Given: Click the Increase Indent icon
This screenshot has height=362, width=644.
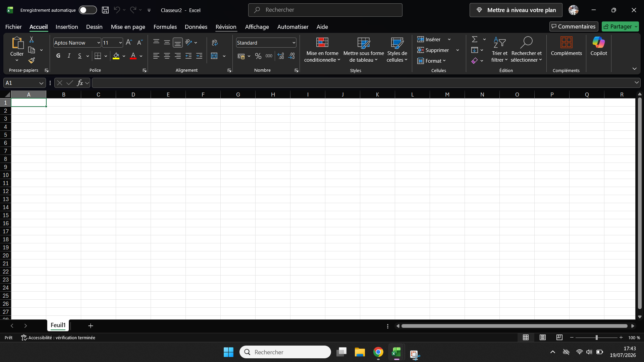Looking at the screenshot, I should tap(199, 56).
